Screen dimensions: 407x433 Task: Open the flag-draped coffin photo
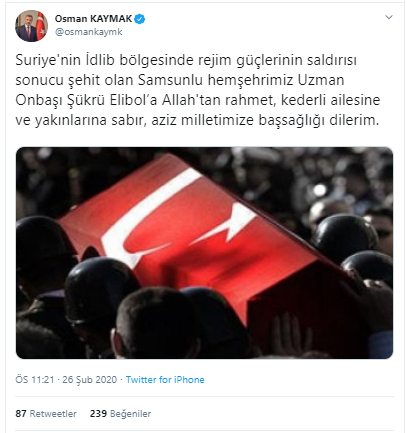[204, 253]
